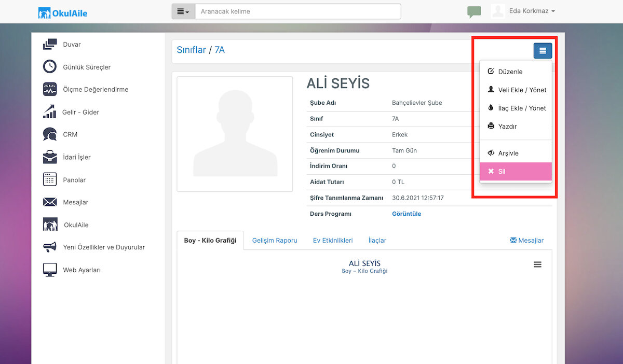Click the Tam Gün öğrenim durumu value
Viewport: 623px width, 364px height.
(404, 150)
